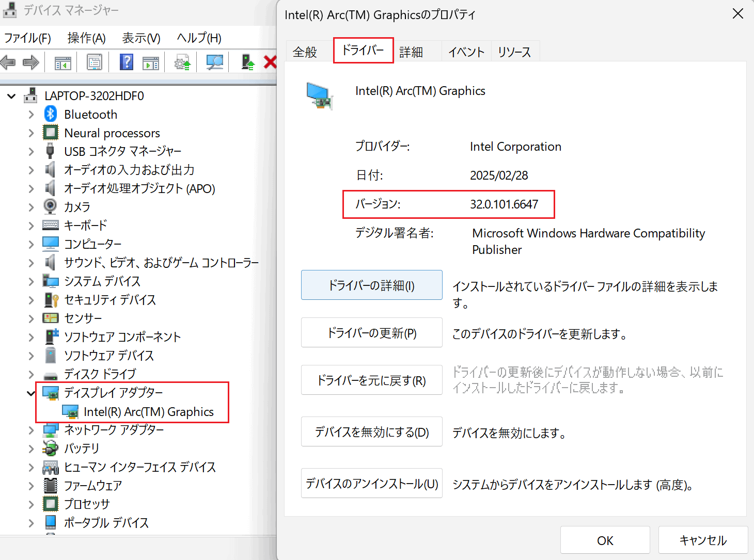
Task: Collapse the ディスプレイ アダプター chevron
Action: pos(31,393)
